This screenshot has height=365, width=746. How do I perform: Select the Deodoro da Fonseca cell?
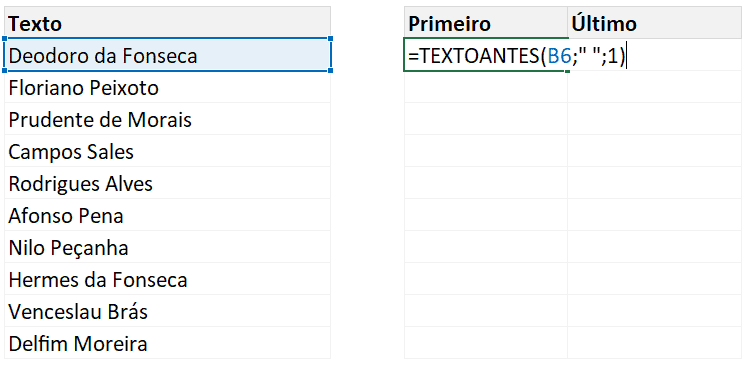167,55
